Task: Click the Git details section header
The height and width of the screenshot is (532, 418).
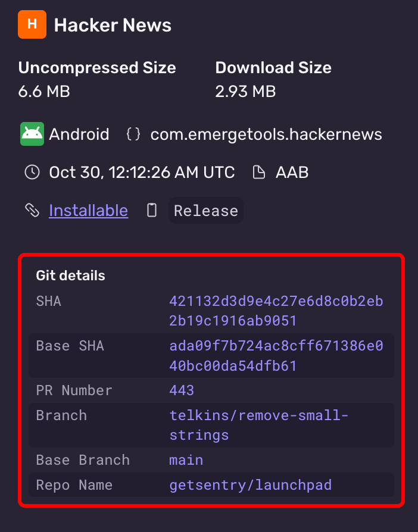Action: pyautogui.click(x=70, y=276)
